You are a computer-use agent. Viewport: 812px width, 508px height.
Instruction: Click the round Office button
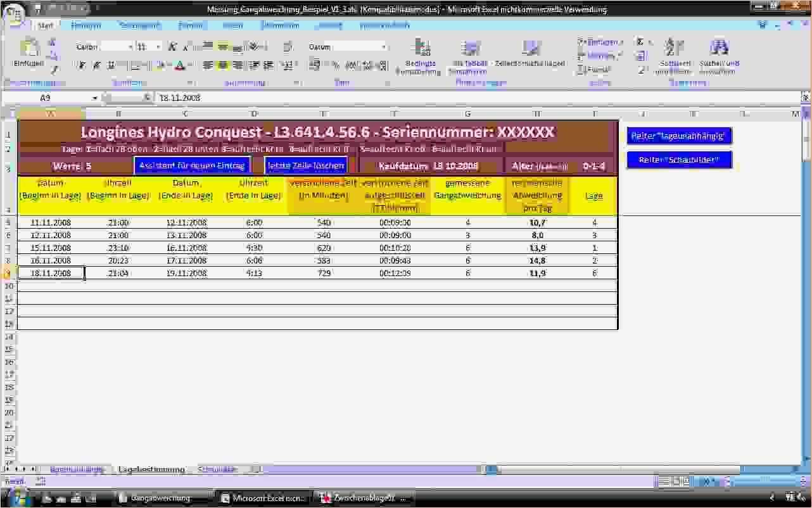(x=14, y=13)
